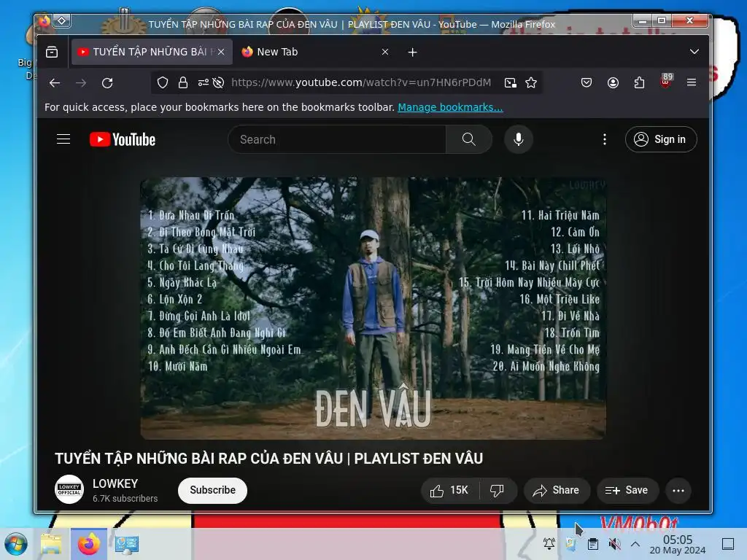
Task: Open YouTube guide hamburger menu
Action: pos(63,139)
